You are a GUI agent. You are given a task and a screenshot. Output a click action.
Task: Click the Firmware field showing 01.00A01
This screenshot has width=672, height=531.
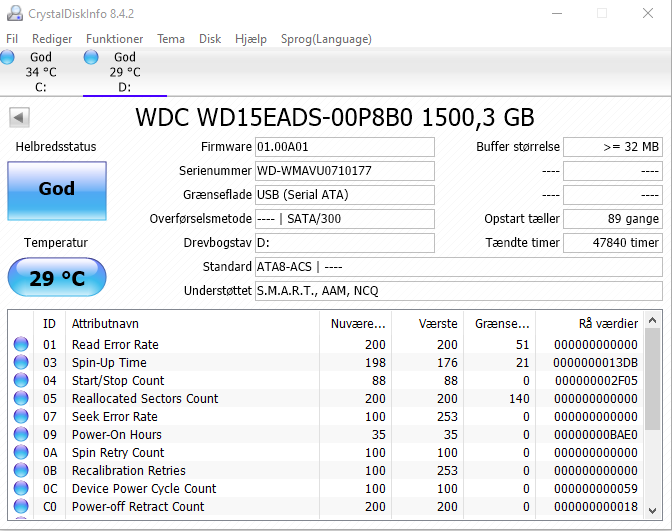[345, 147]
